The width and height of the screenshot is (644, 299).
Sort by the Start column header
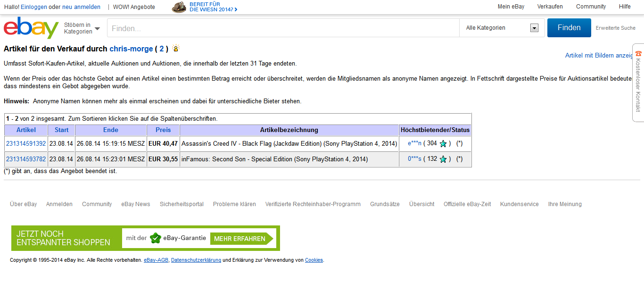[x=61, y=130]
